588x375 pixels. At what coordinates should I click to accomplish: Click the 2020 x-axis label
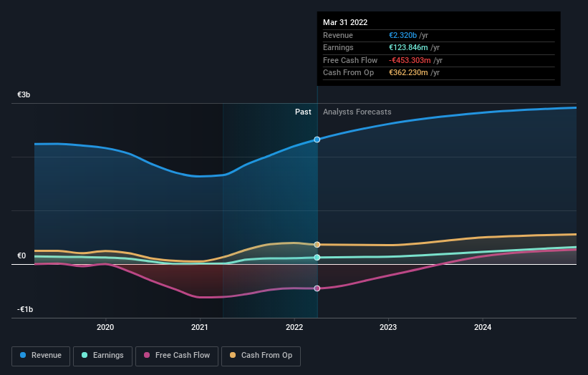pyautogui.click(x=105, y=327)
